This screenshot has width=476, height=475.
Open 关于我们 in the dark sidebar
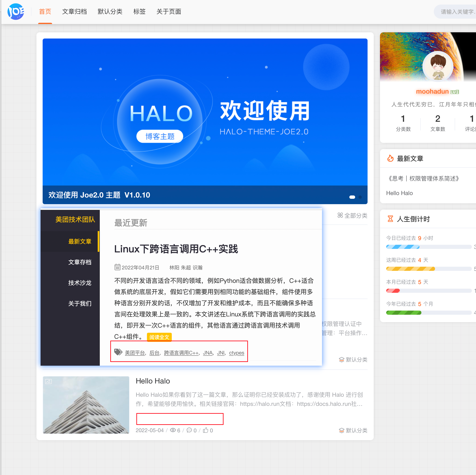tap(80, 303)
